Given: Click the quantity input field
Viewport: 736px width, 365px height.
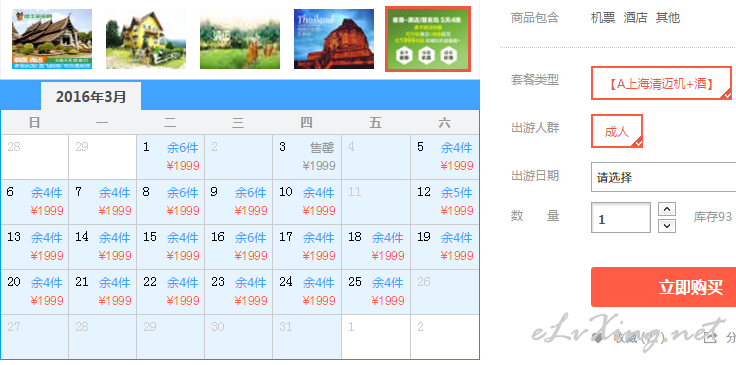Looking at the screenshot, I should (x=621, y=218).
